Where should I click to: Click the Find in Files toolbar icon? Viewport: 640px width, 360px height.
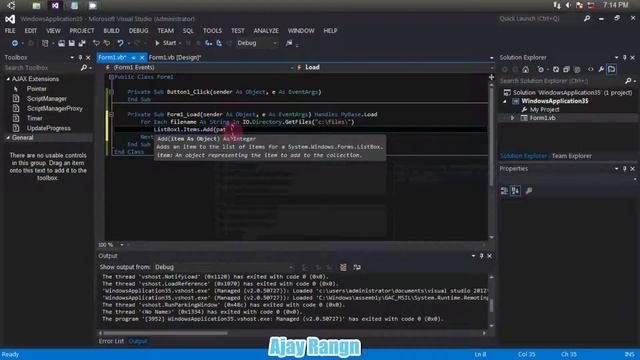click(x=289, y=43)
